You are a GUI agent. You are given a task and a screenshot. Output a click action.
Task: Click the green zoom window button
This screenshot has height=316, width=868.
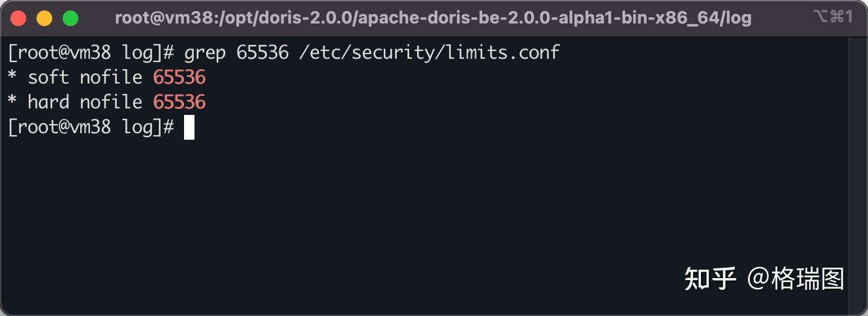(70, 18)
